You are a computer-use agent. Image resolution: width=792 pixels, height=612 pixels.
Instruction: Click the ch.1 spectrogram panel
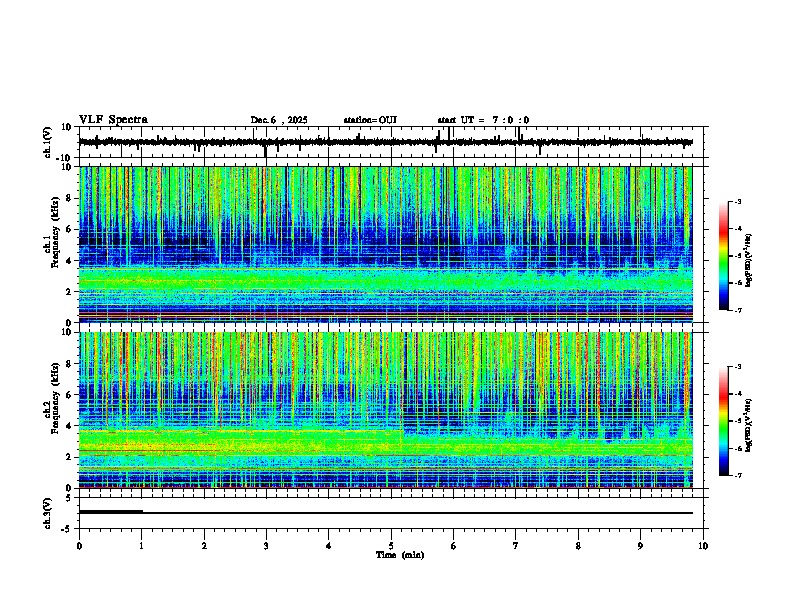coord(385,244)
